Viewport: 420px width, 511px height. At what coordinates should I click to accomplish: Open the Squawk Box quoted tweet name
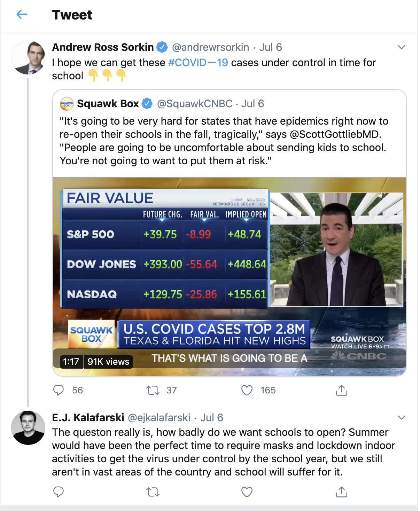(x=108, y=104)
